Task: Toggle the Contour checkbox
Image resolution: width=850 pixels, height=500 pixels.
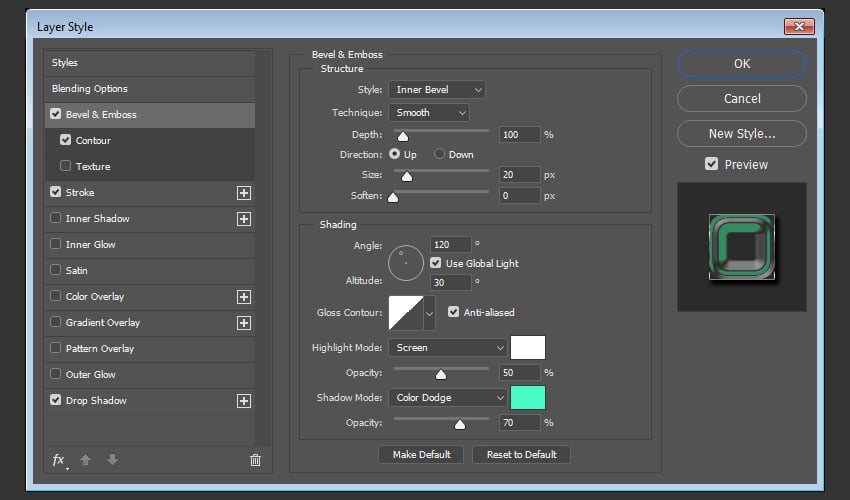Action: (66, 140)
